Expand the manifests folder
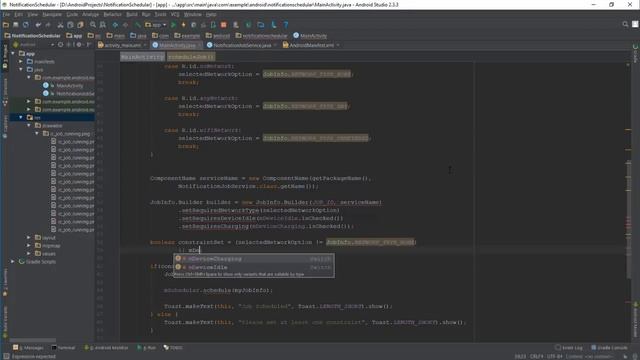Viewport: 640px width, 360px height. click(21, 62)
